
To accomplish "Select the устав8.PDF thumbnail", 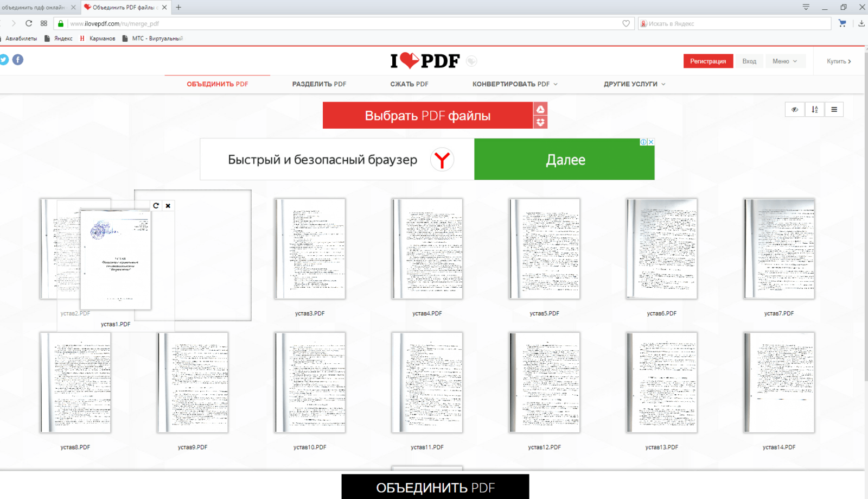I will tap(75, 383).
